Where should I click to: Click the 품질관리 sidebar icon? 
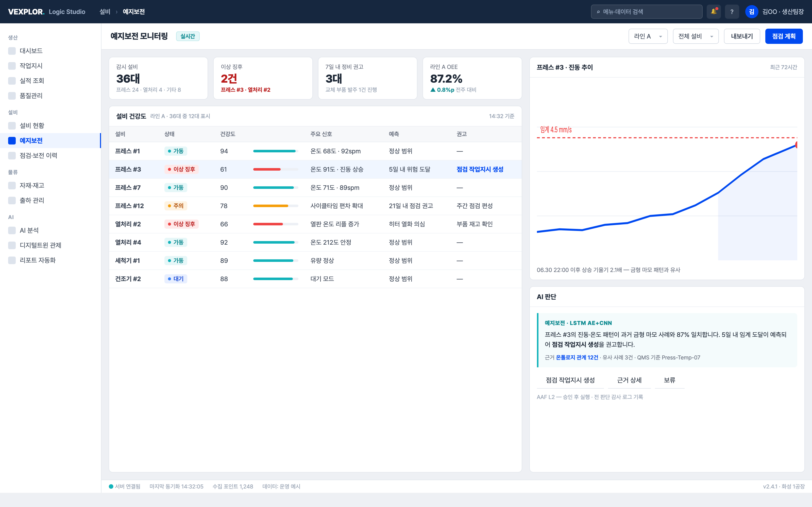12,96
